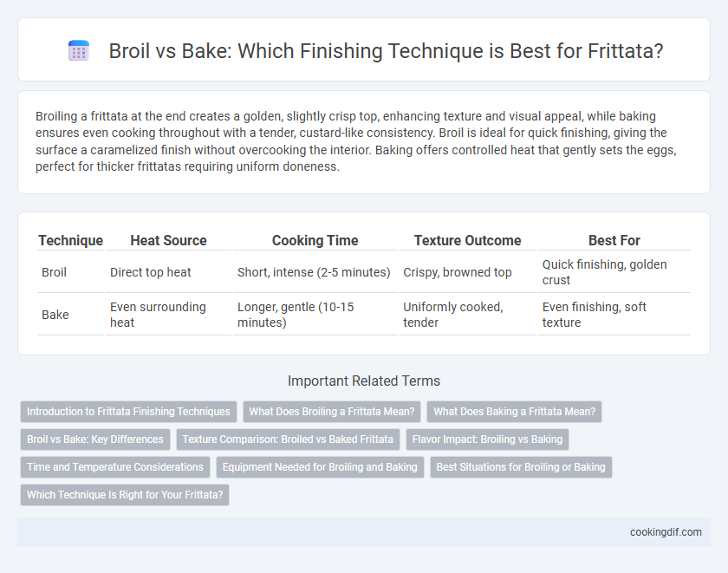This screenshot has width=728, height=573.
Task: Click the cookingdif.com footer link
Action: click(x=666, y=532)
